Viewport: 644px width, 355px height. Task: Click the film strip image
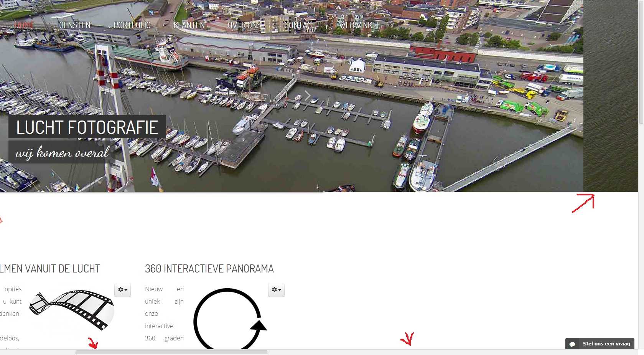(x=72, y=310)
